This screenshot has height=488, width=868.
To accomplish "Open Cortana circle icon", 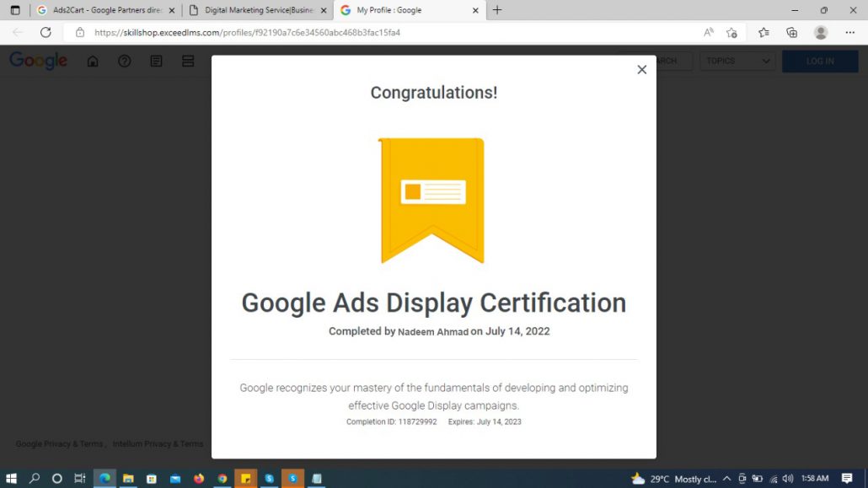I will [56, 478].
